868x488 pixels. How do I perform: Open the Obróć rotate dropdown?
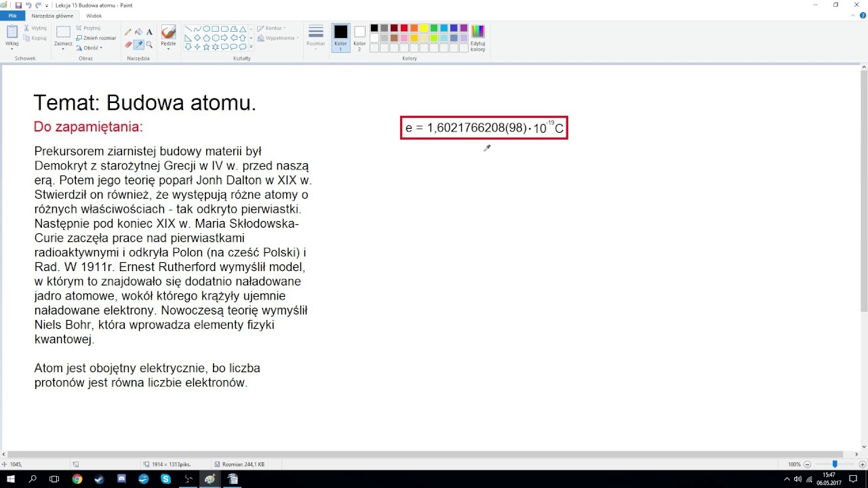pyautogui.click(x=89, y=47)
